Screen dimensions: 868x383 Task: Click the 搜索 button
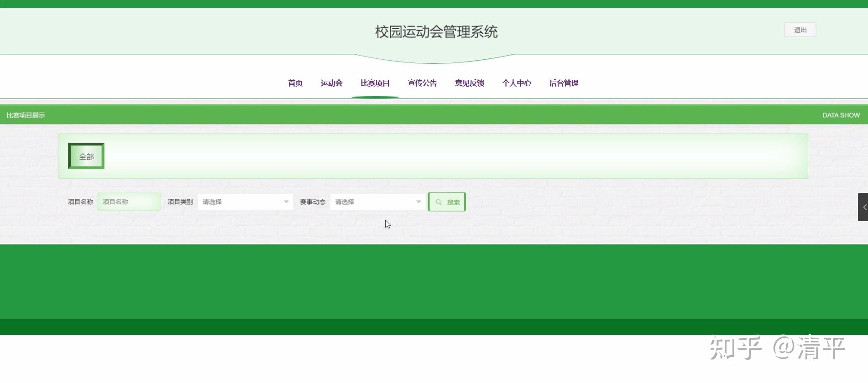point(447,202)
